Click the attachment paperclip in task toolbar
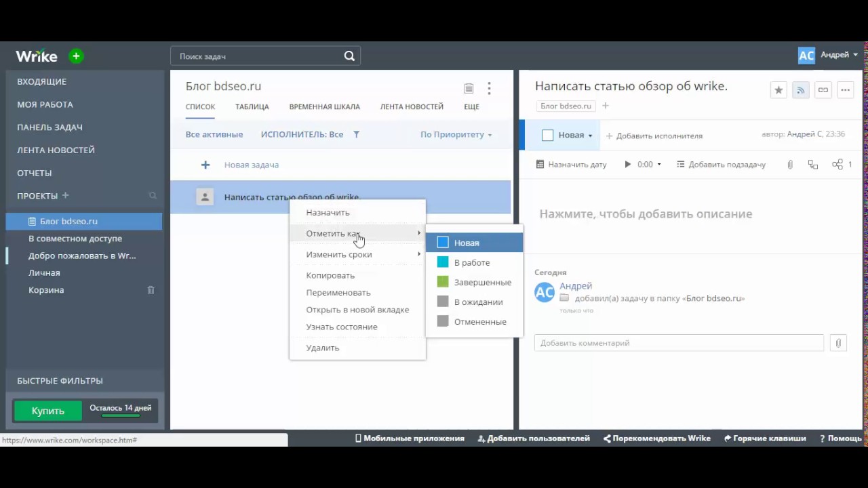Viewport: 868px width, 488px height. tap(790, 164)
